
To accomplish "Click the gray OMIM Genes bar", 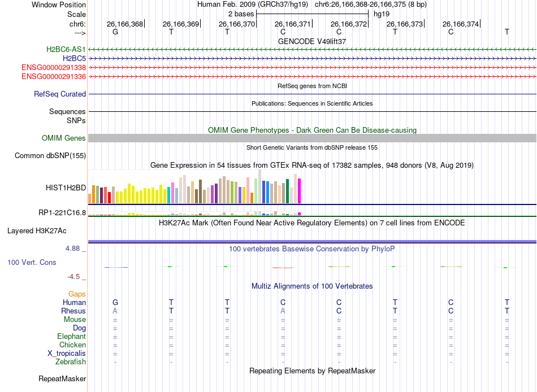I will (x=312, y=138).
